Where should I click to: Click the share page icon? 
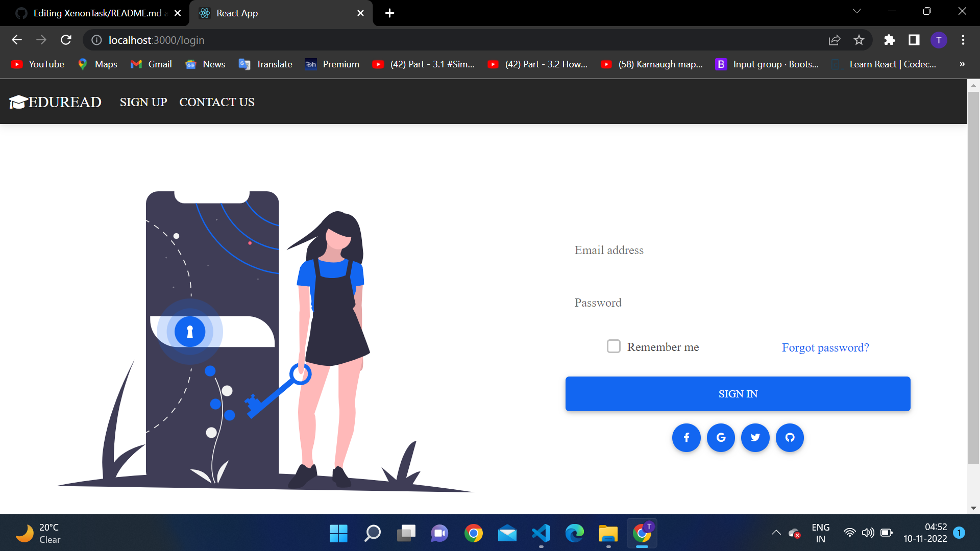(x=835, y=40)
